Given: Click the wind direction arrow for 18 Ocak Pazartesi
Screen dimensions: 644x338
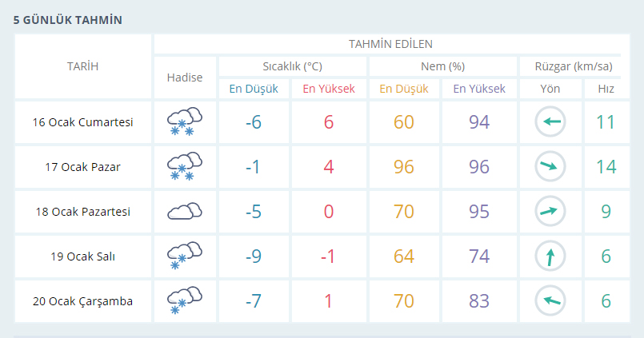Looking at the screenshot, I should [x=550, y=212].
